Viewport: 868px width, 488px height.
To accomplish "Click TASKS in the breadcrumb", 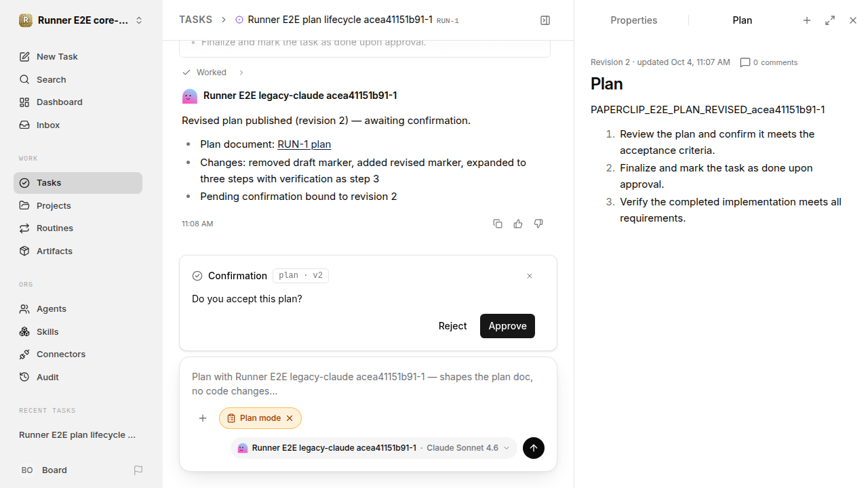I will [195, 20].
